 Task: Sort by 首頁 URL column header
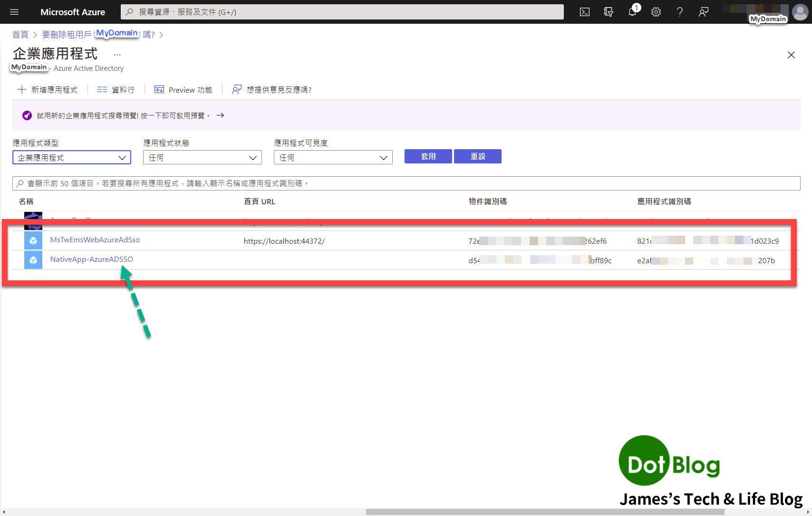[x=260, y=201]
